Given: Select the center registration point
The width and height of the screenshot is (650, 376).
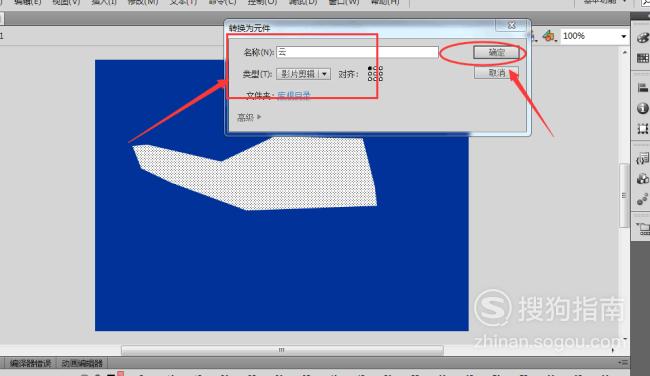Looking at the screenshot, I should pos(375,73).
